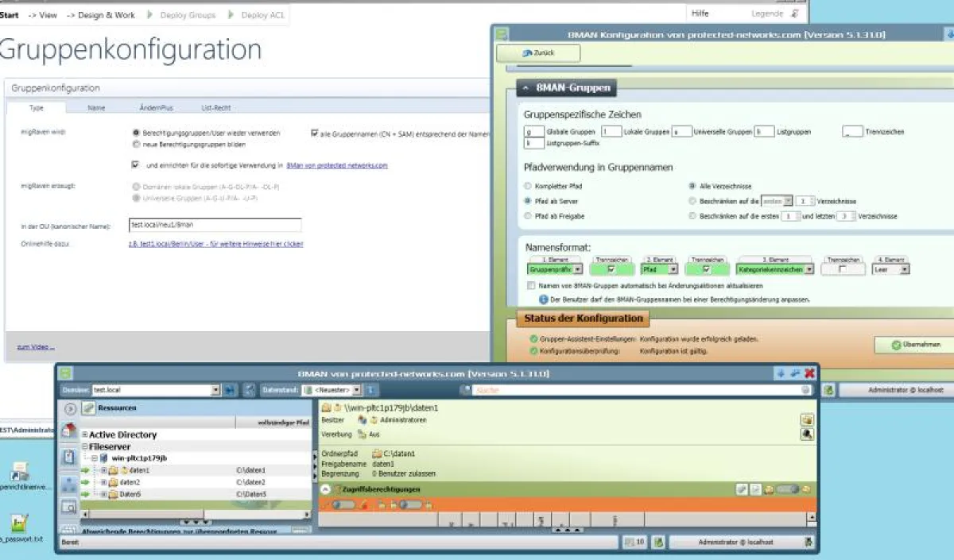This screenshot has height=560, width=954.
Task: Click the blue down arrow in the 8MAN title bar
Action: pos(780,373)
